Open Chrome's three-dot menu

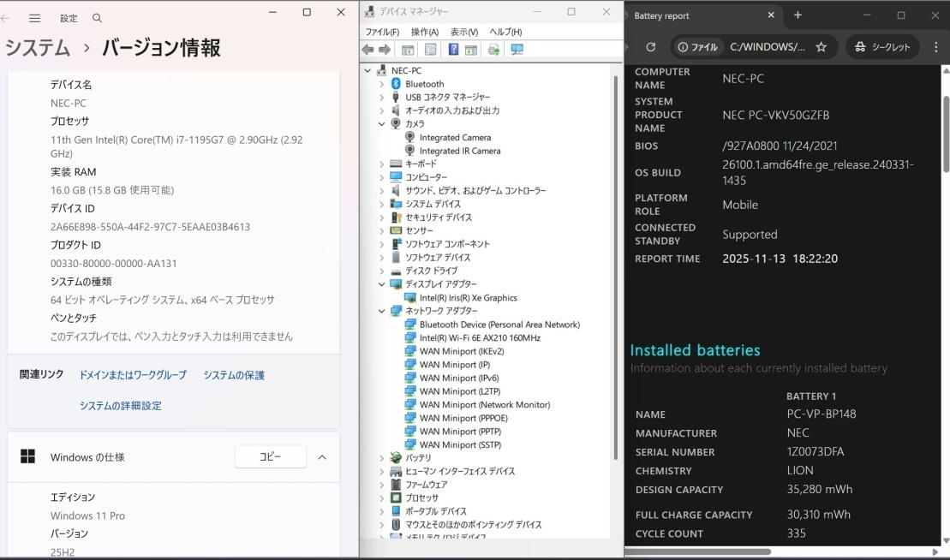click(935, 47)
